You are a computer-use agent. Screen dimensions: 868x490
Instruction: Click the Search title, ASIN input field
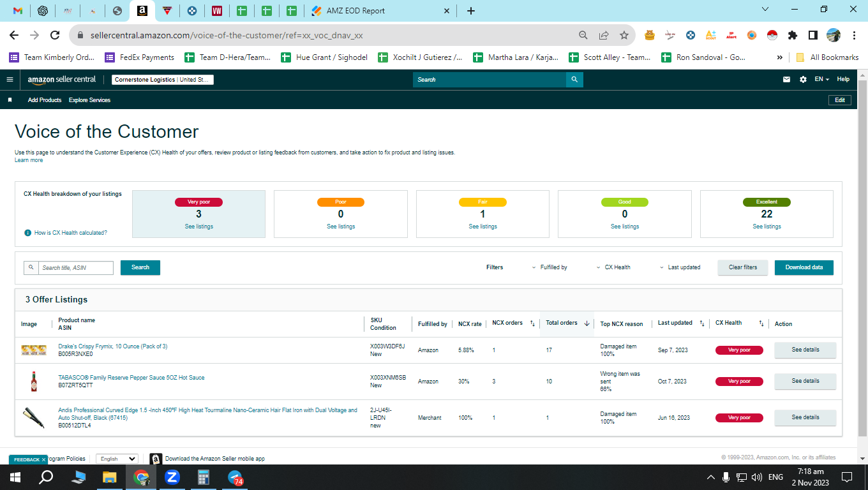pyautogui.click(x=76, y=268)
